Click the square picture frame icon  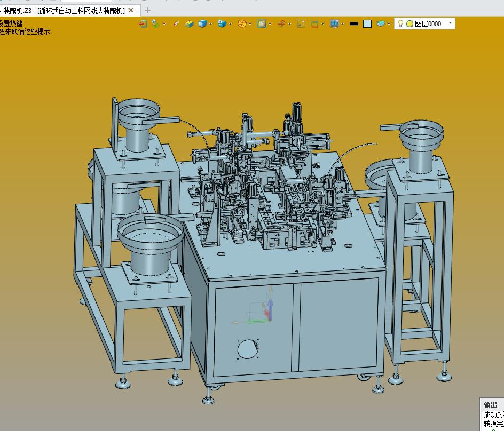[301, 24]
